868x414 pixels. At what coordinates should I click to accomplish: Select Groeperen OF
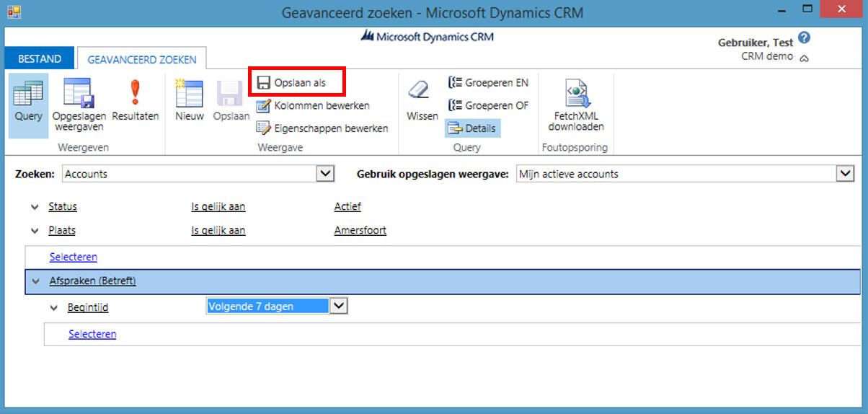coord(489,105)
